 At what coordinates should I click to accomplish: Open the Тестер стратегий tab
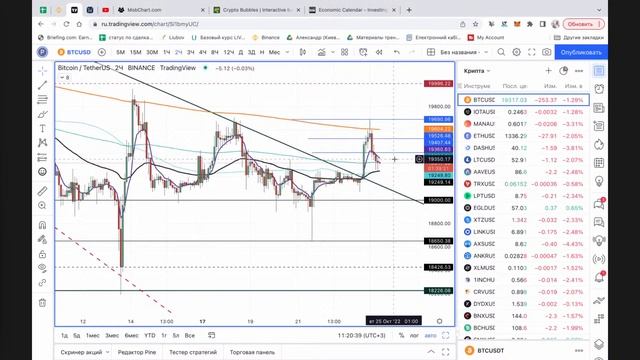coord(193,352)
